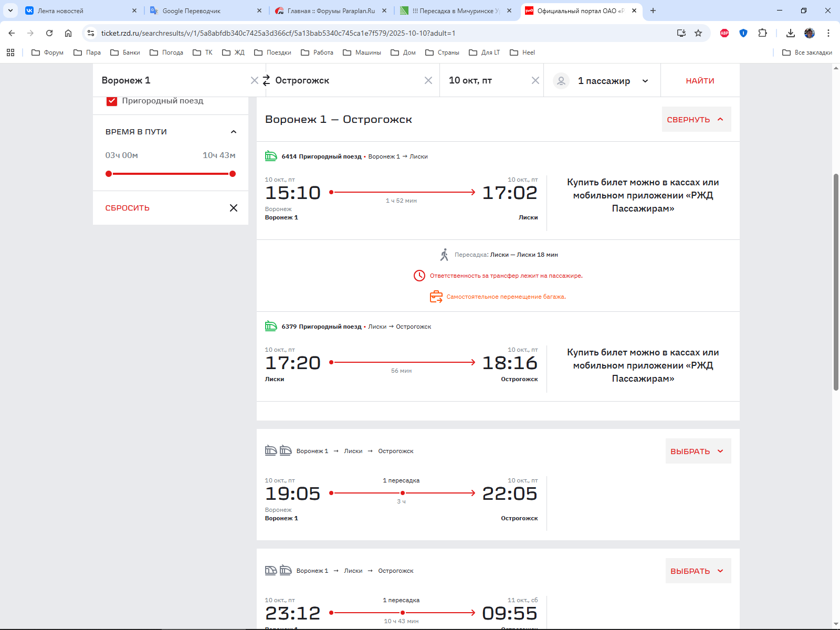The image size is (840, 630).
Task: Collapse the ВРЕМЯ В ПУТИ filter section
Action: 234,132
